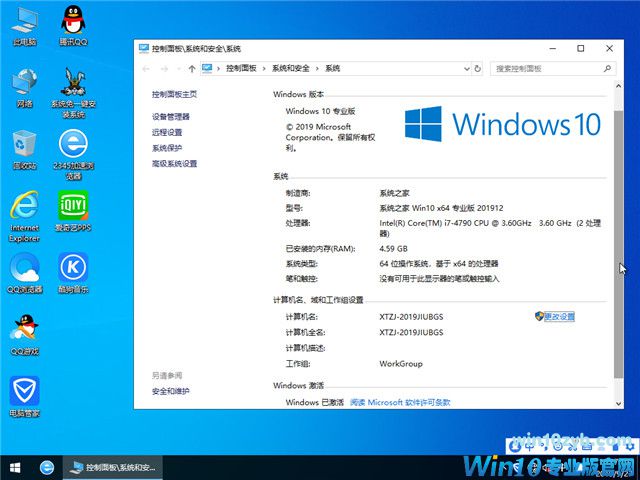Viewport: 640px width, 480px height.
Task: Select the 系统 breadcrumb
Action: coord(333,68)
